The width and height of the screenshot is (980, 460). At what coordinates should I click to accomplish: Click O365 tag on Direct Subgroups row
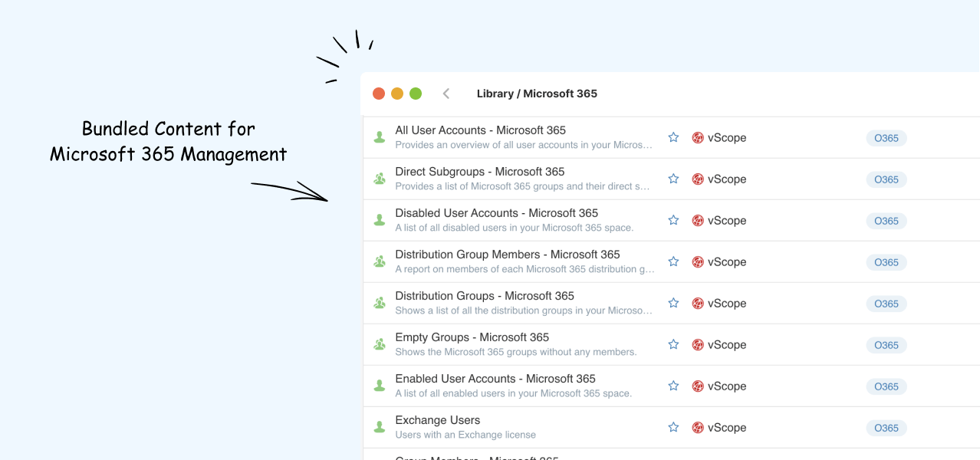(886, 179)
